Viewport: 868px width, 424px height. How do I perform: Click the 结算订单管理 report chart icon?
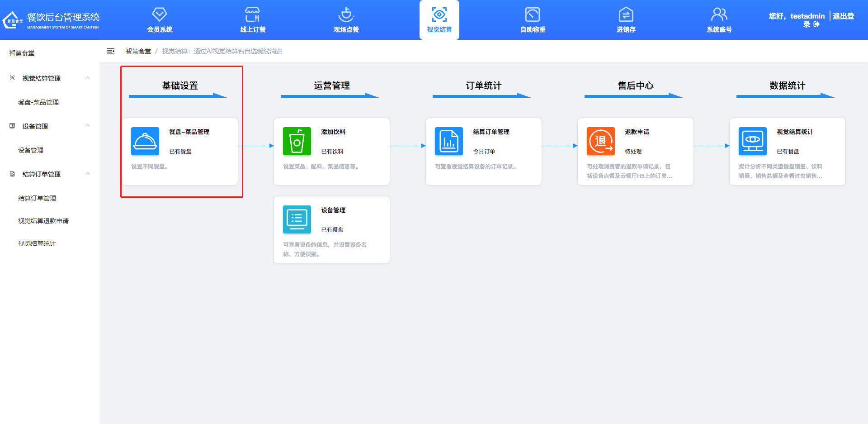(449, 141)
